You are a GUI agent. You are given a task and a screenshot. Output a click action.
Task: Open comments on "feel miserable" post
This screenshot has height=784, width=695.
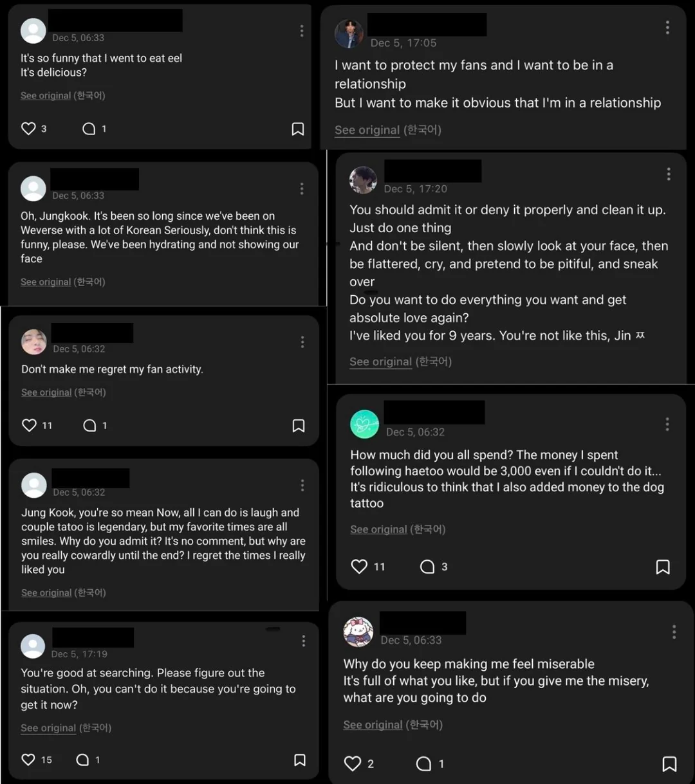point(423,763)
